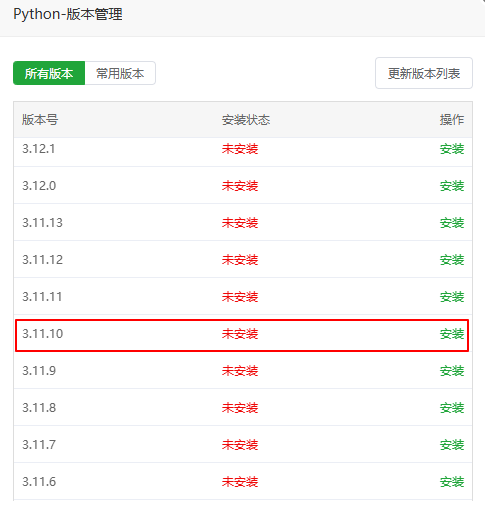Install Python version 3.11.9
Viewport: 485px width, 511px height.
[x=452, y=371]
